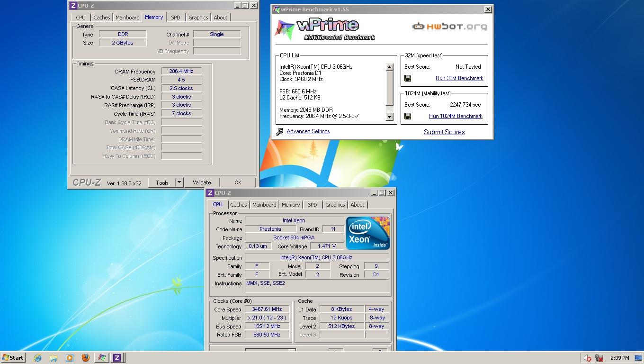Viewport: 644px width, 364px height.
Task: Open Mainboard tab in the CPU-Z Memory window
Action: coord(127,18)
